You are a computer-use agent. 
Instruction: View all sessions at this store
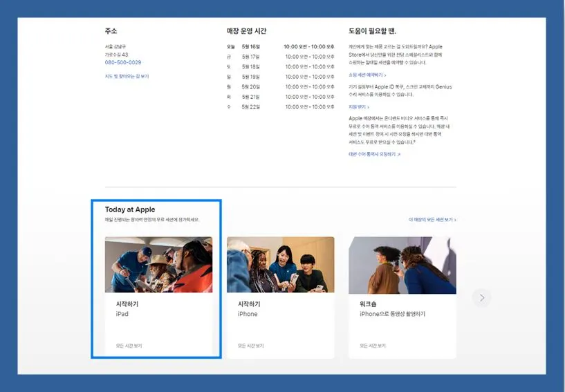pyautogui.click(x=432, y=219)
